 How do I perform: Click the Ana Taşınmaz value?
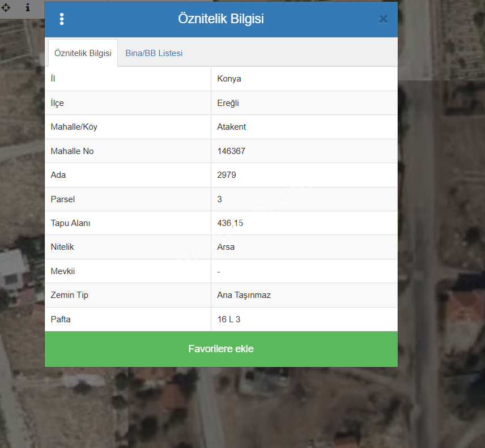pos(244,295)
